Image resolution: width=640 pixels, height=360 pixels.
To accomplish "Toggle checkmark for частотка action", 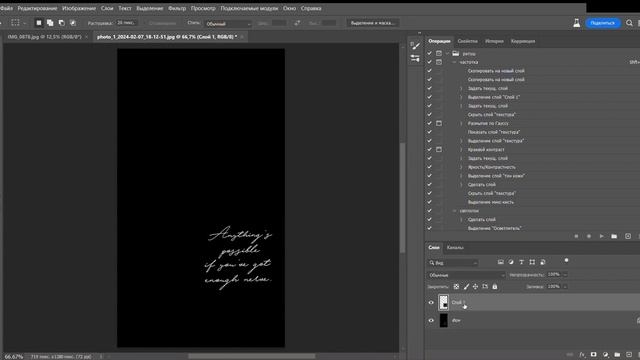I will (x=429, y=62).
